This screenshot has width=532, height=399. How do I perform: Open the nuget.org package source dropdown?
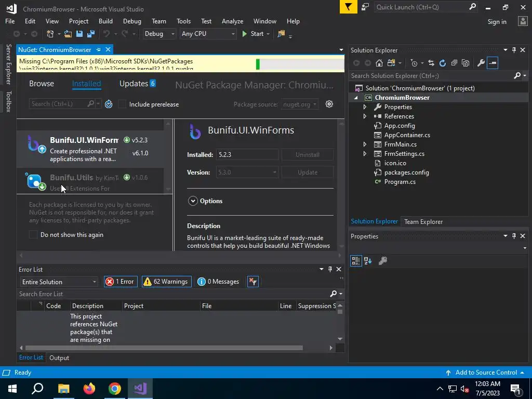[x=300, y=104]
